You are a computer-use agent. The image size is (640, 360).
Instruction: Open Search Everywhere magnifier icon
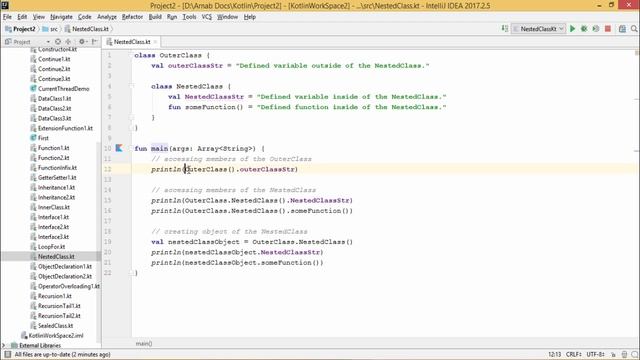tap(634, 29)
